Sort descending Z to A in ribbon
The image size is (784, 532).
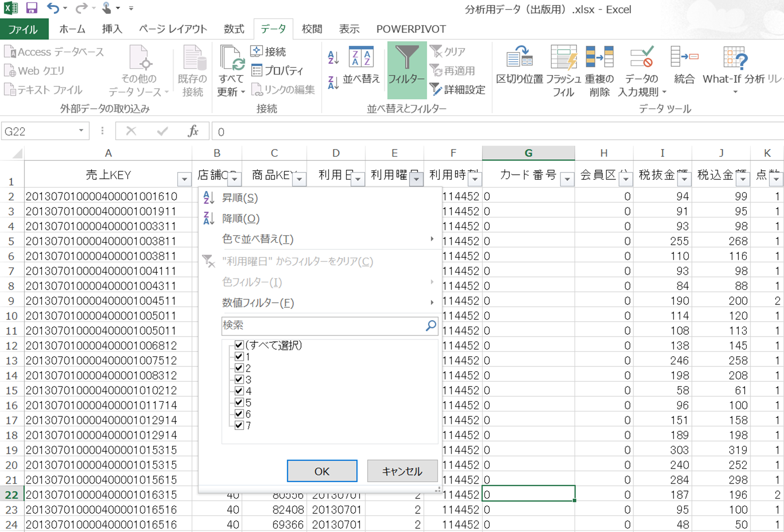[x=333, y=82]
